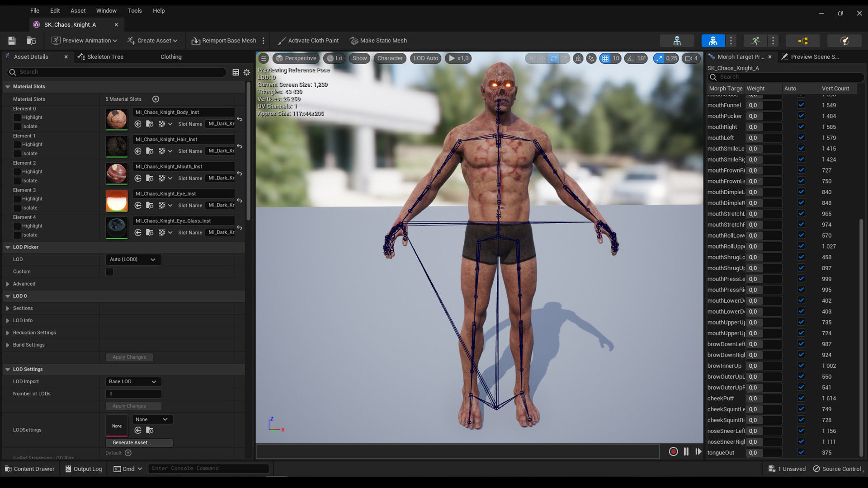Click the Record animation button
Viewport: 868px width, 488px height.
(673, 451)
